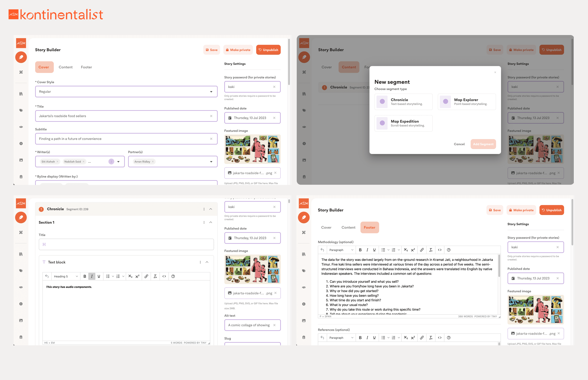The width and height of the screenshot is (588, 380).
Task: Select Chronicle segment type option
Action: coord(403,102)
